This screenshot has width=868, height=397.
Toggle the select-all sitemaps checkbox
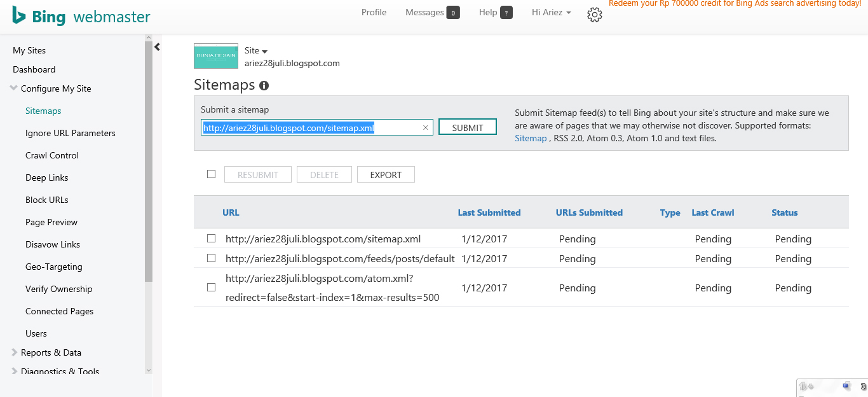click(212, 174)
